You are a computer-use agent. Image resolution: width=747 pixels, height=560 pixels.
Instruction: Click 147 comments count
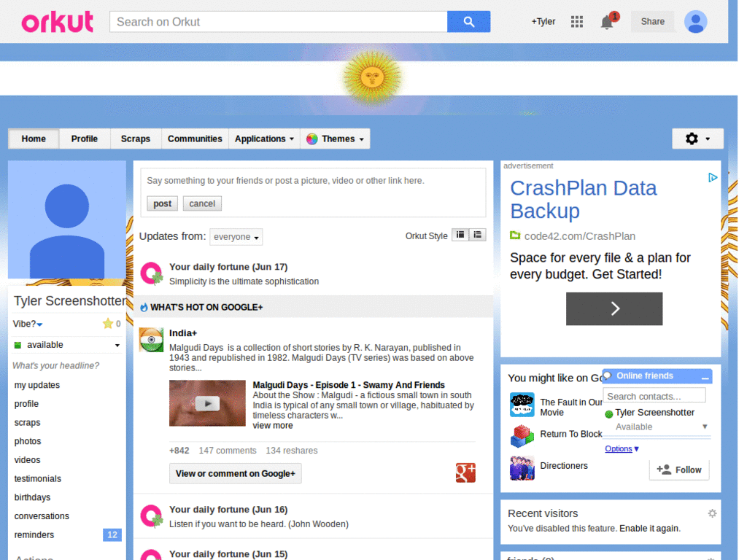point(228,451)
